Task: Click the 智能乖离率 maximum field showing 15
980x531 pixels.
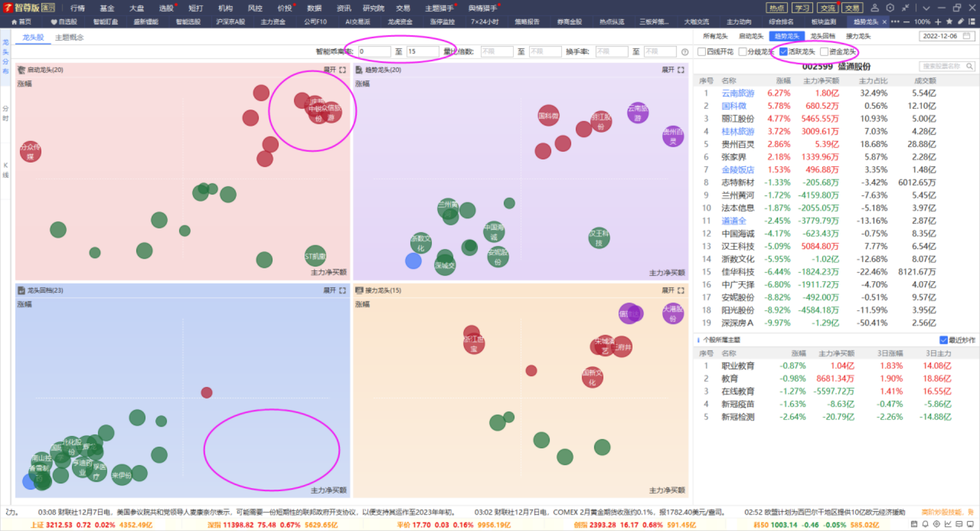Action: [423, 52]
